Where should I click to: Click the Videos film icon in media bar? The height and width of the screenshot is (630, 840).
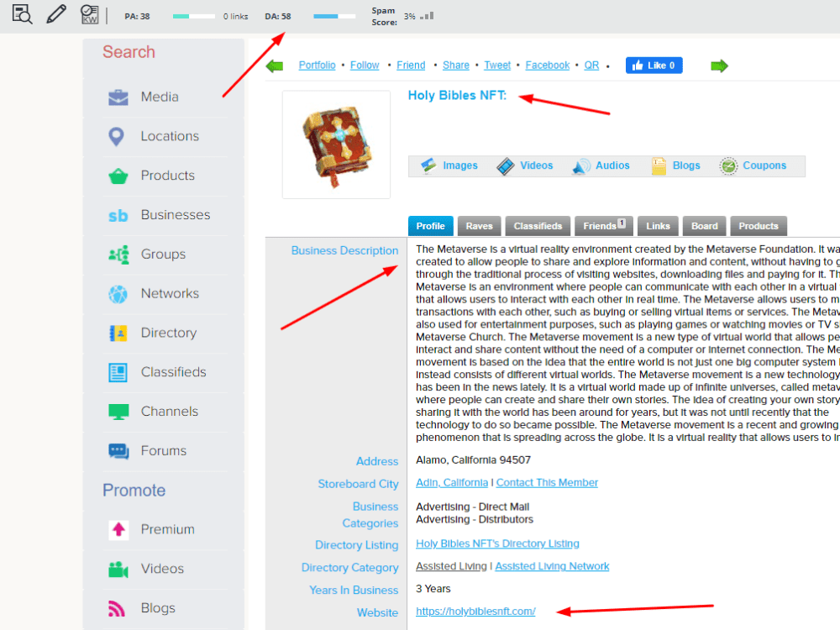click(x=505, y=166)
